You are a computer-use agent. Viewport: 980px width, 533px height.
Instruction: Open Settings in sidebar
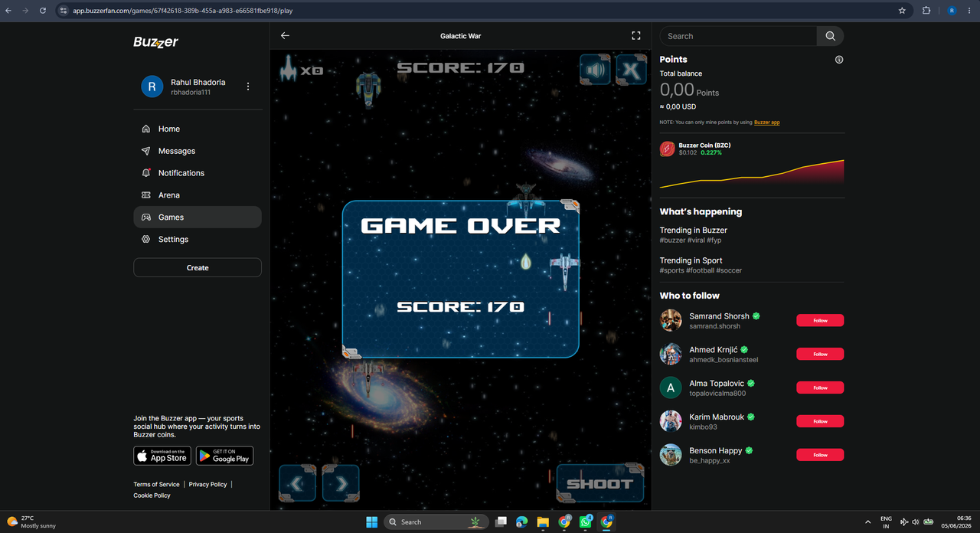coord(198,240)
